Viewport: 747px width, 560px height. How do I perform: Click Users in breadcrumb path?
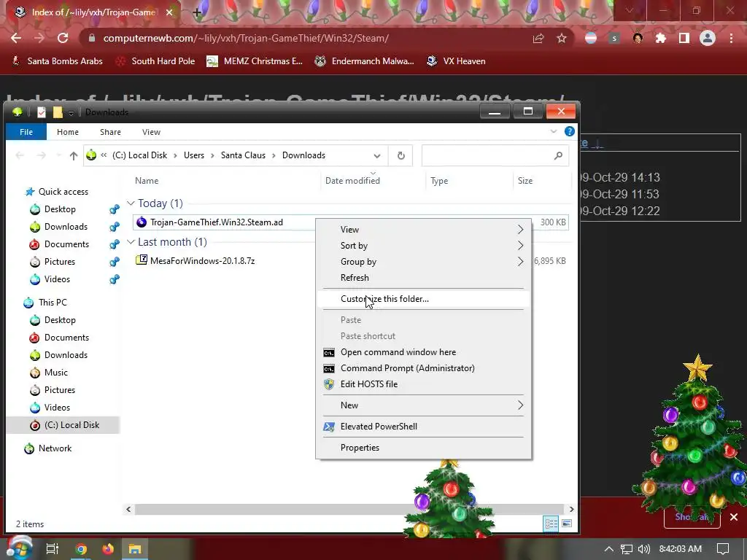click(x=194, y=155)
